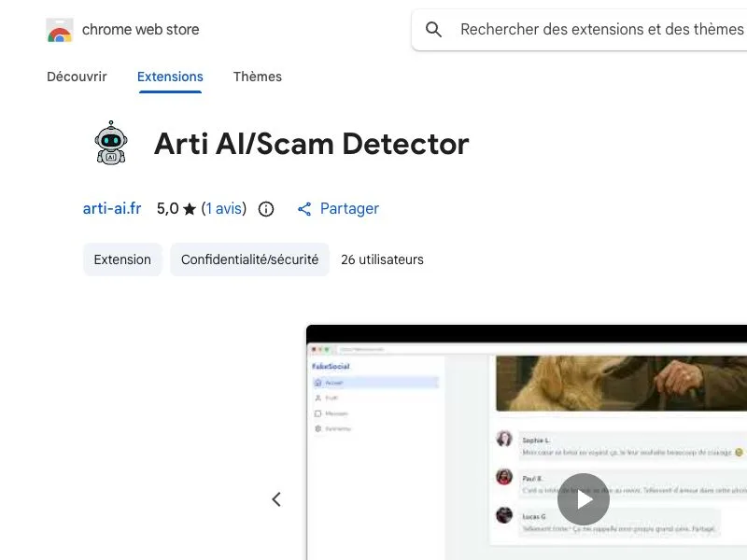Click the dog photo in preview video
The width and height of the screenshot is (747, 560).
click(x=621, y=384)
